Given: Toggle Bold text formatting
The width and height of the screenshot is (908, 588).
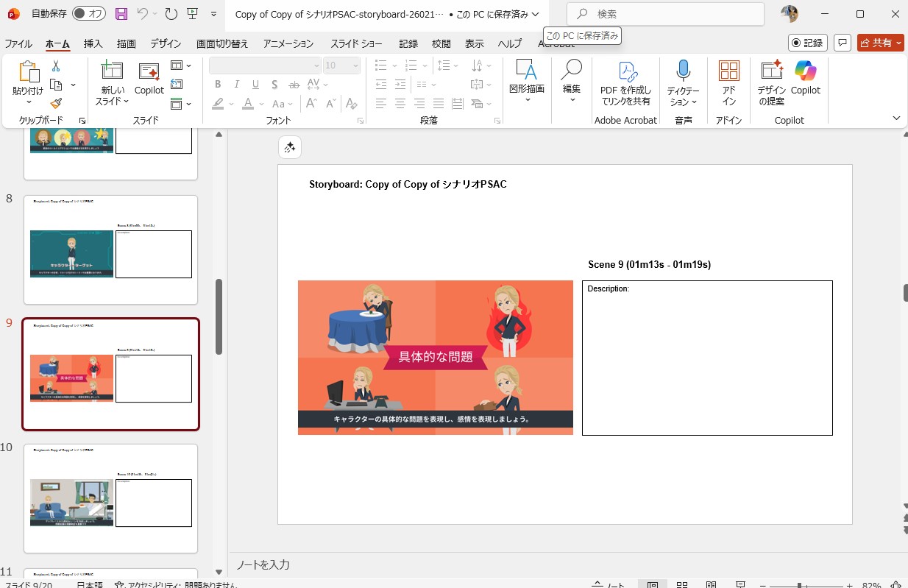Looking at the screenshot, I should click(x=218, y=85).
